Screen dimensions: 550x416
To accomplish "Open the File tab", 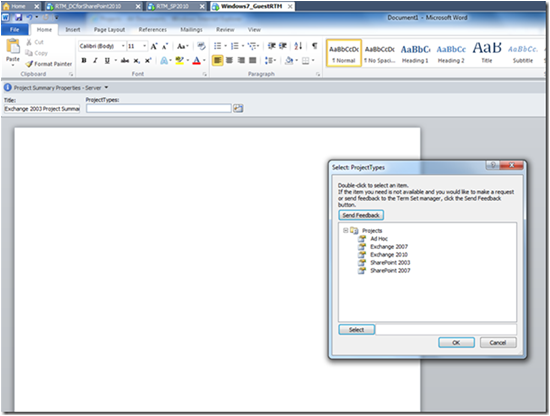I will [x=14, y=30].
